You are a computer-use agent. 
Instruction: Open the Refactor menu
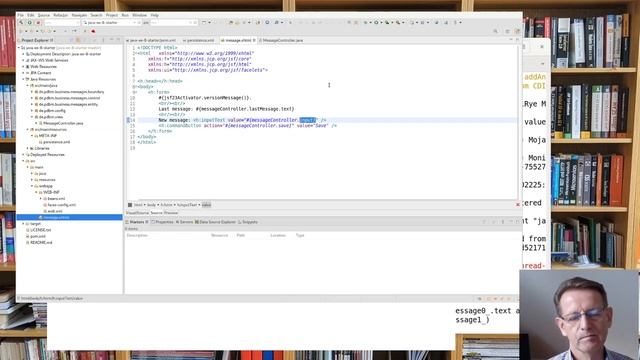(x=60, y=15)
